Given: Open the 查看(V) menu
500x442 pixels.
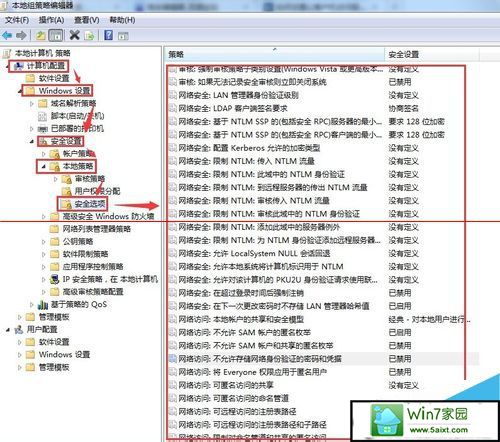Looking at the screenshot, I should pyautogui.click(x=86, y=20).
